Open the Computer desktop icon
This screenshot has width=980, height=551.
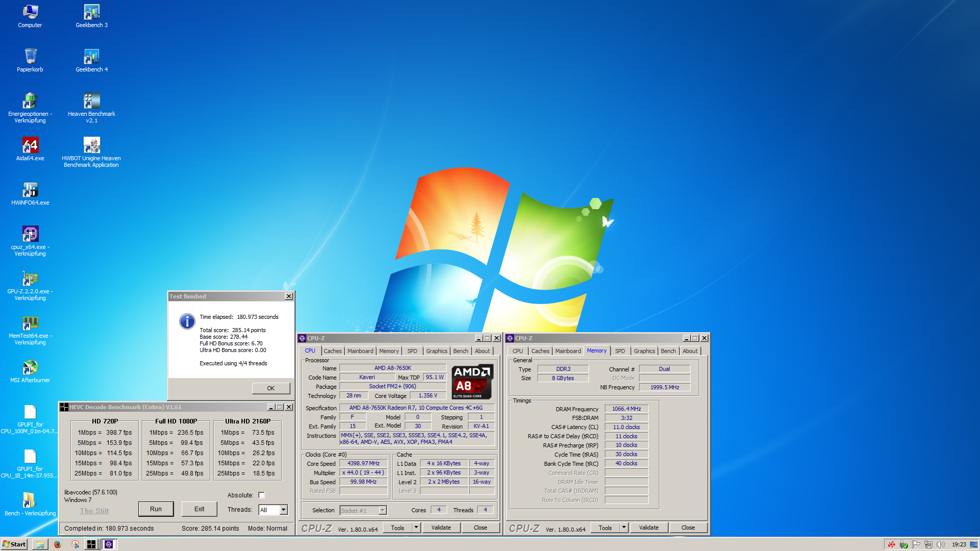tap(30, 16)
